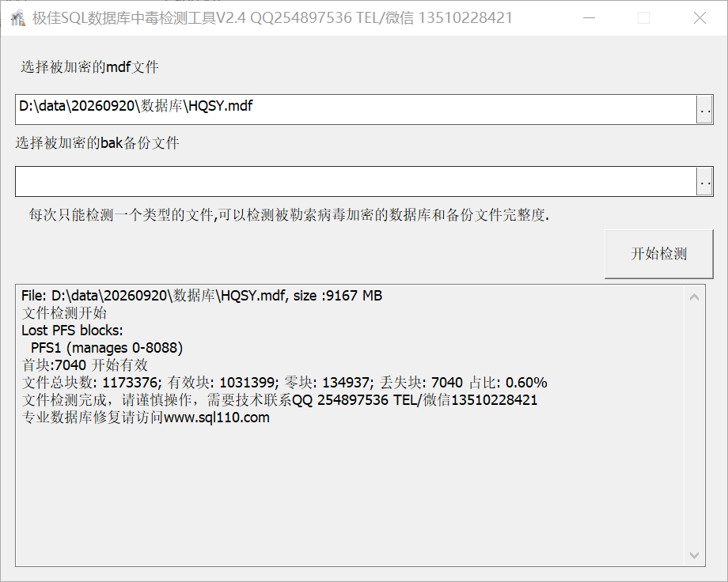This screenshot has width=728, height=582.
Task: Start detection with the 开始检测 button
Action: click(x=658, y=254)
